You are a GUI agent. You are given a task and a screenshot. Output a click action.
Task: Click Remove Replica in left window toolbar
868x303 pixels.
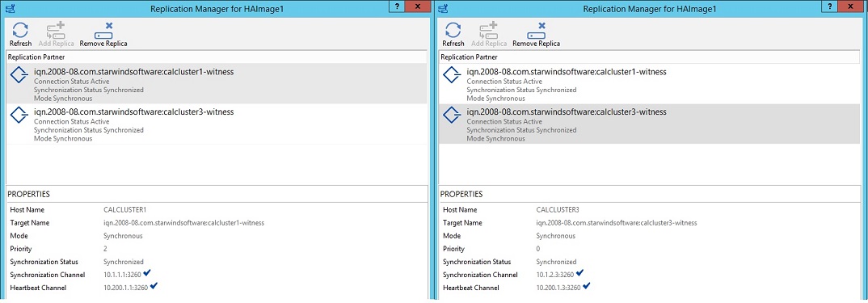point(103,35)
